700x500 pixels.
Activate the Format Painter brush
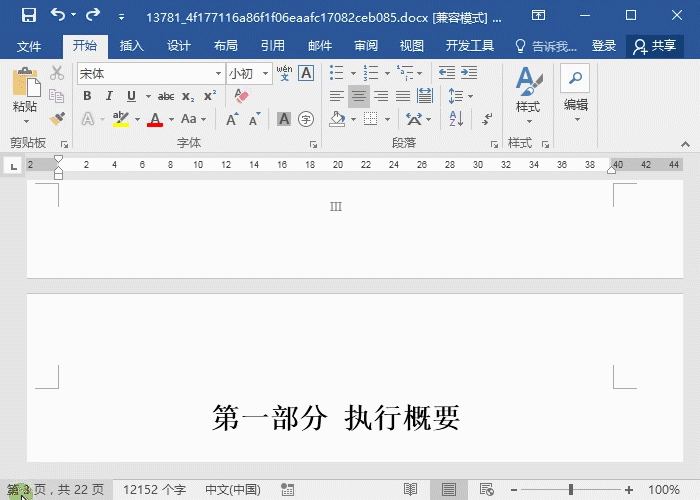coord(57,119)
